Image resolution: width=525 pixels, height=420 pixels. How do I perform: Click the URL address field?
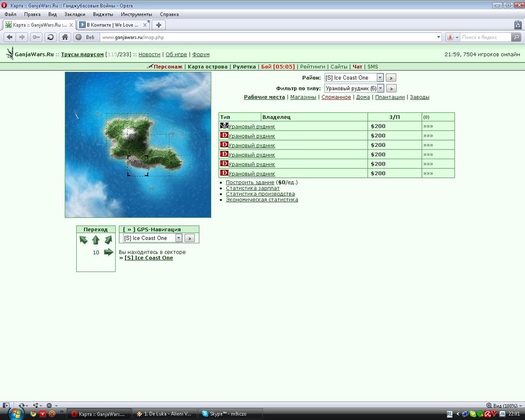click(268, 37)
